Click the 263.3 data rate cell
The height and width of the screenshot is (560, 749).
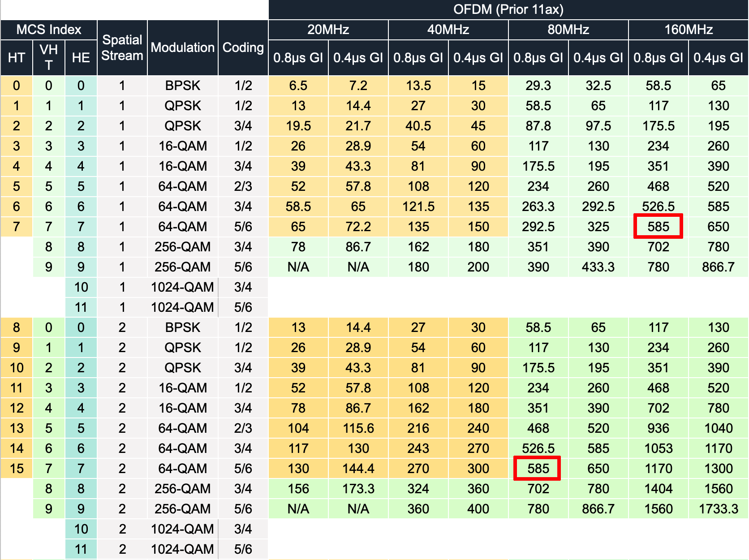pos(538,207)
